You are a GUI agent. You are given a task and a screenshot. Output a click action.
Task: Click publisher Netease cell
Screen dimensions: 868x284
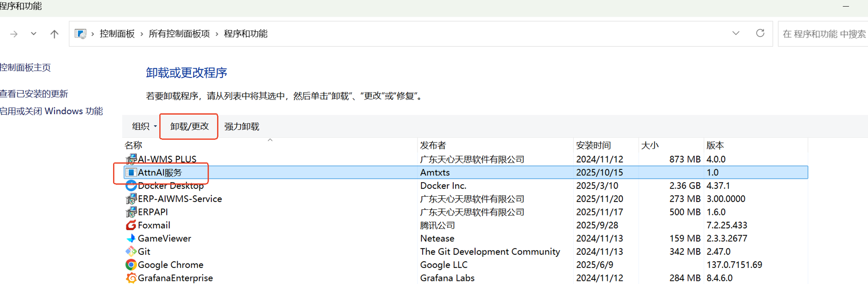pos(437,238)
